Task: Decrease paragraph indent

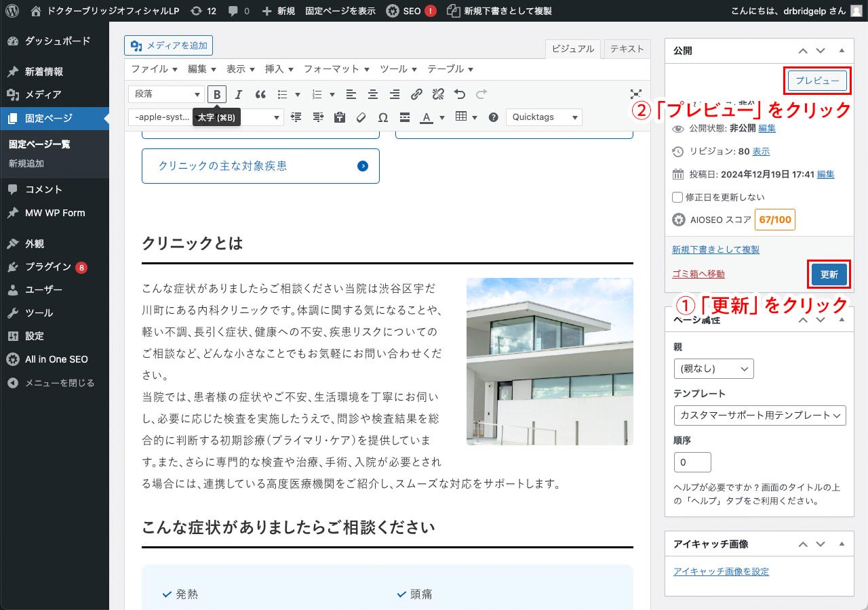Action: [296, 117]
